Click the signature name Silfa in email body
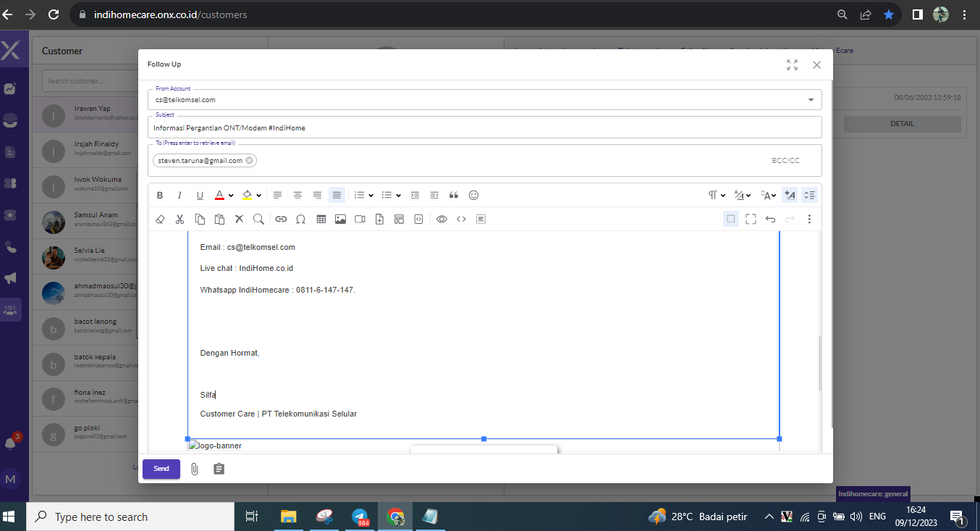980x531 pixels. tap(208, 395)
